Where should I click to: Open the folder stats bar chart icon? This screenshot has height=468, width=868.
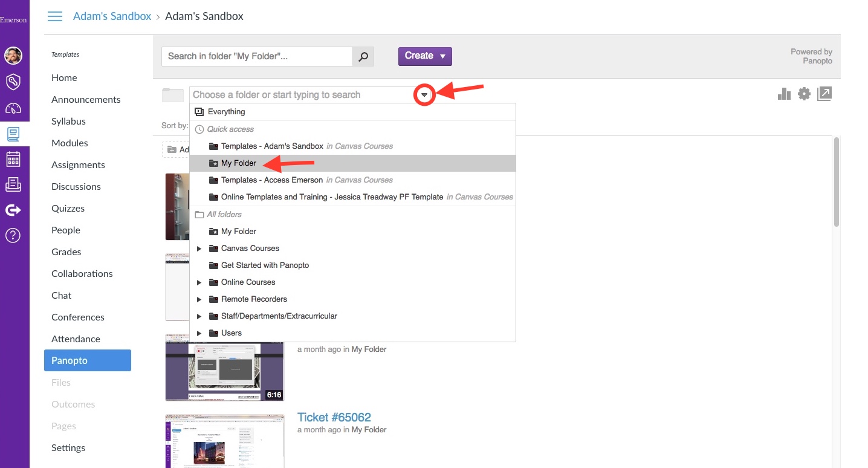coord(784,94)
